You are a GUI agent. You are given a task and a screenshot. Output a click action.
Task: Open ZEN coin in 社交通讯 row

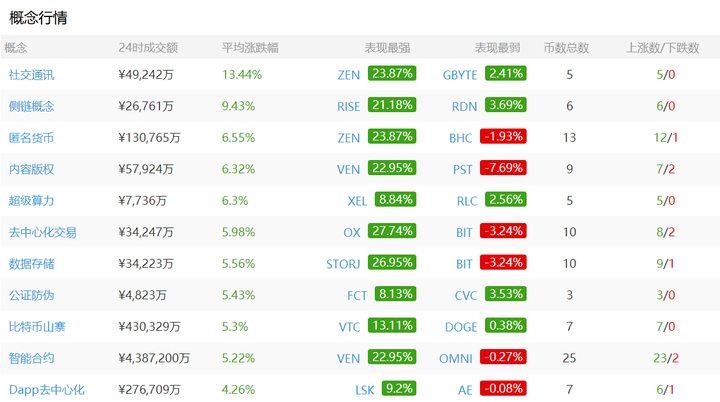349,75
